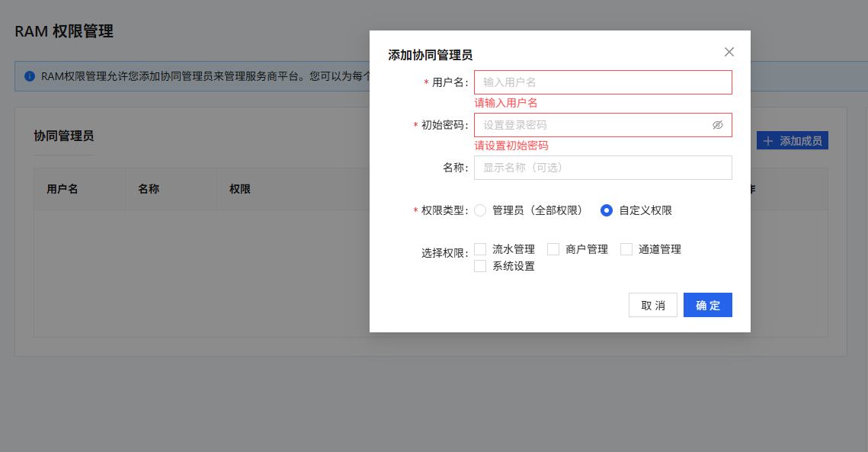Screen dimensions: 868x452
Task: Select the 管理员（全部权限） radio option
Action: 480,210
